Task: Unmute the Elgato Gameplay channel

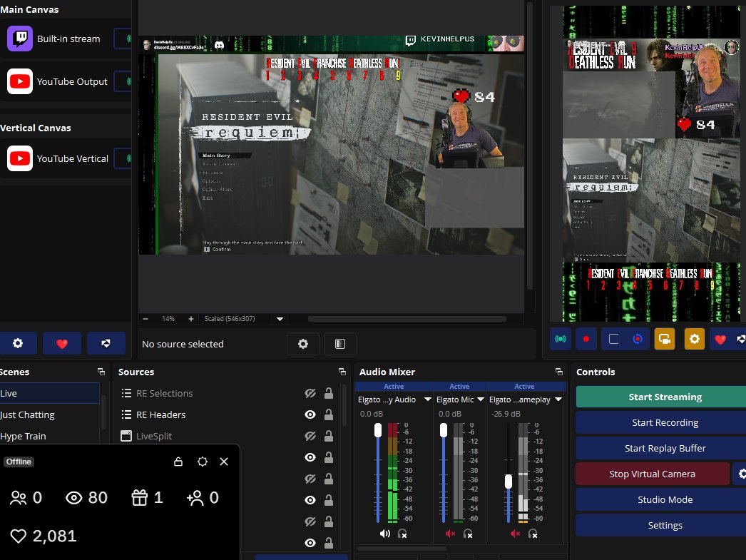Action: [515, 534]
